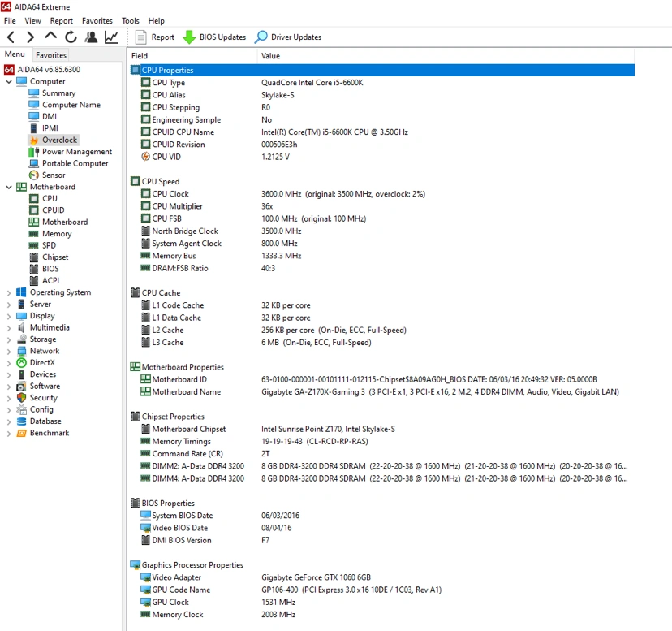The width and height of the screenshot is (672, 631).
Task: Select Computer Name in the tree
Action: click(71, 105)
